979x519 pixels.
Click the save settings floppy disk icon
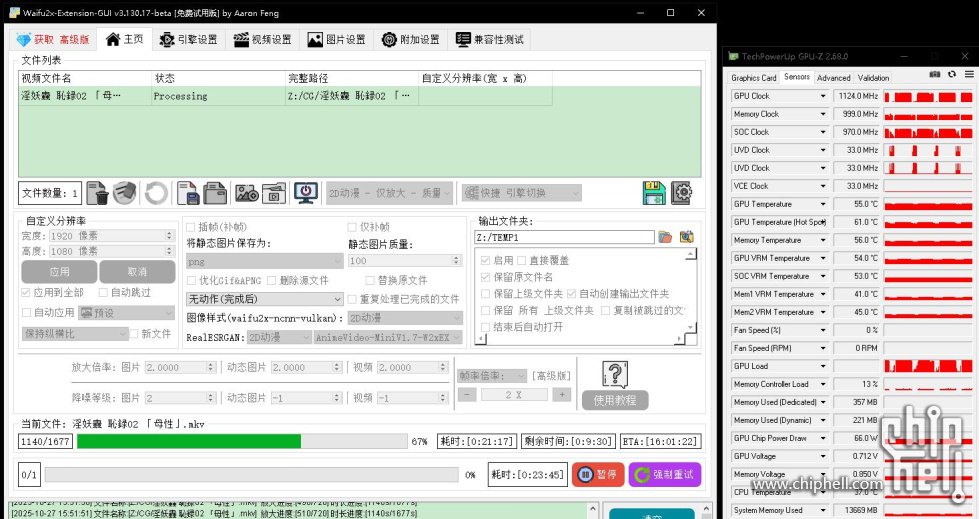[654, 192]
